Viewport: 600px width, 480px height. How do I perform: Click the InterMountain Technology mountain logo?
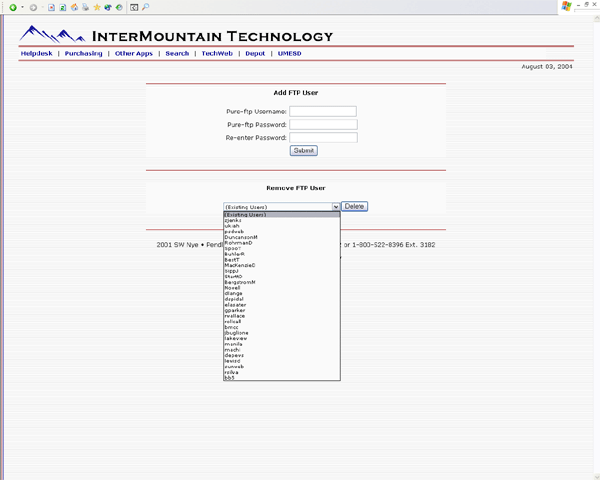52,34
